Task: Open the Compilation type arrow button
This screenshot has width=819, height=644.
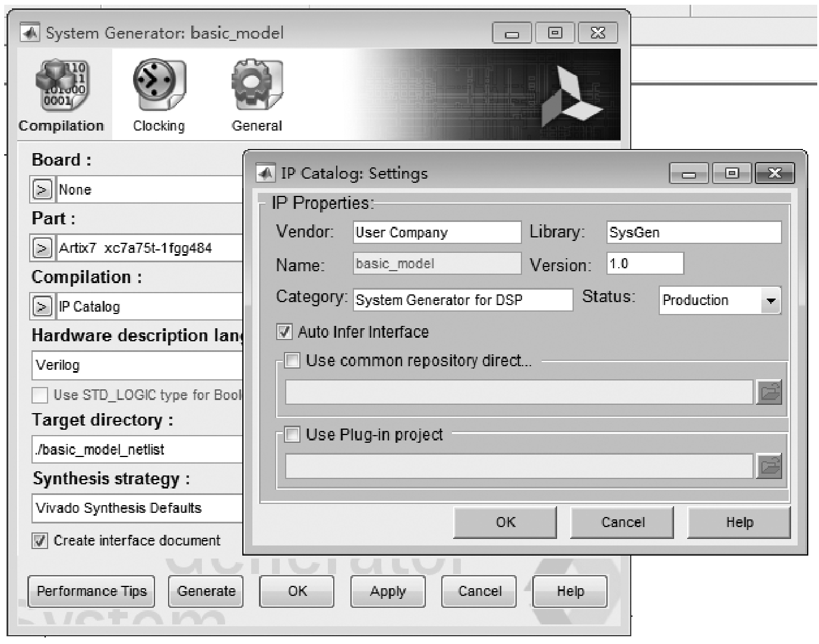Action: click(x=41, y=306)
